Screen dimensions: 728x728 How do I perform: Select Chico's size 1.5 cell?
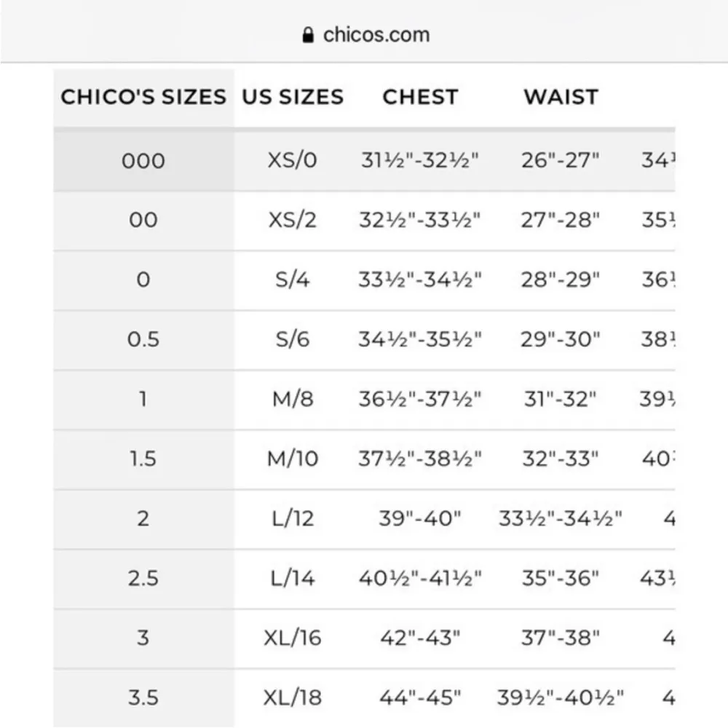click(x=143, y=459)
